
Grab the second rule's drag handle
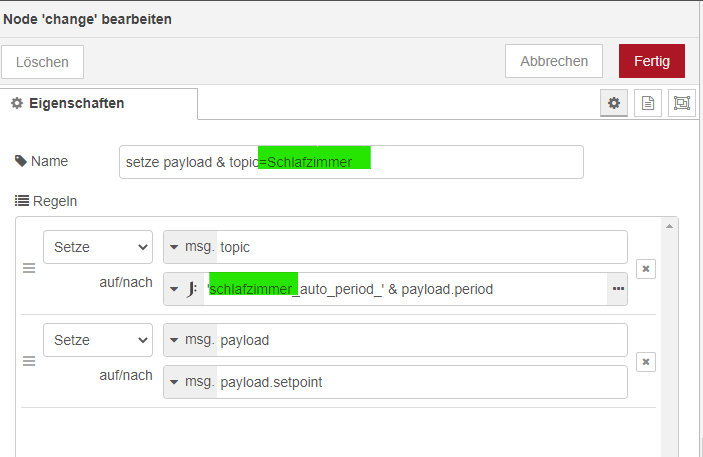point(29,361)
